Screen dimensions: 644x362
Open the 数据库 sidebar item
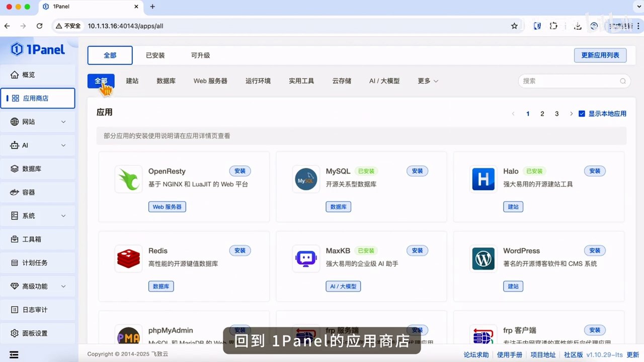[38, 169]
